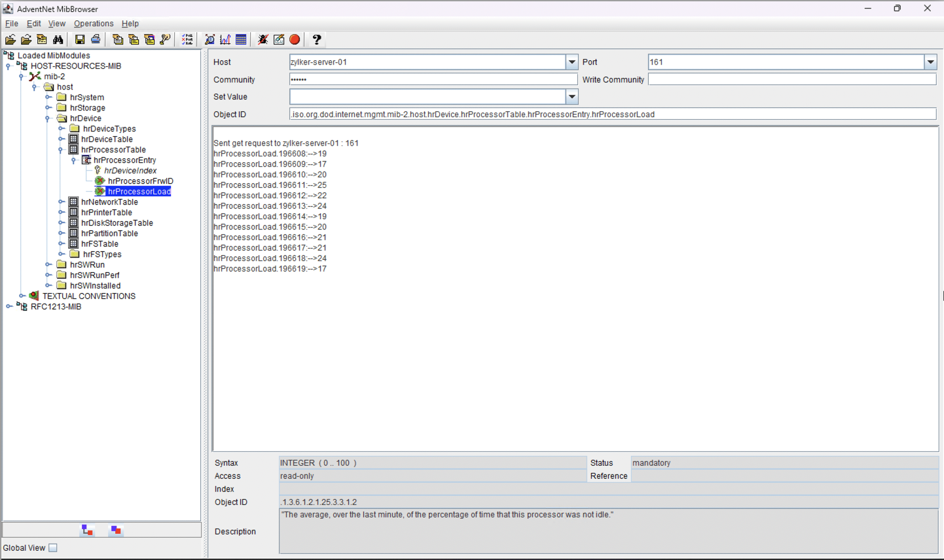Click the binoculars find icon in toolbar
This screenshot has height=560, width=944.
pyautogui.click(x=58, y=40)
